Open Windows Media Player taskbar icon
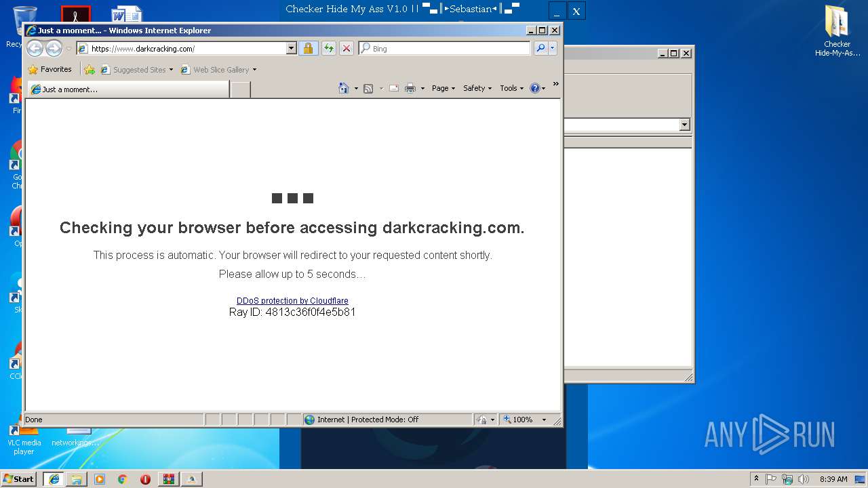 coord(100,479)
